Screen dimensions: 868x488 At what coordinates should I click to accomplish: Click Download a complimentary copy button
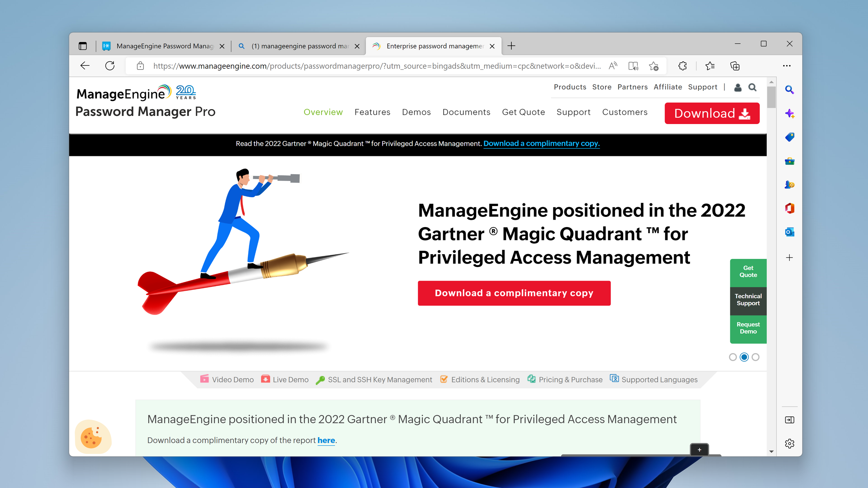(x=514, y=293)
